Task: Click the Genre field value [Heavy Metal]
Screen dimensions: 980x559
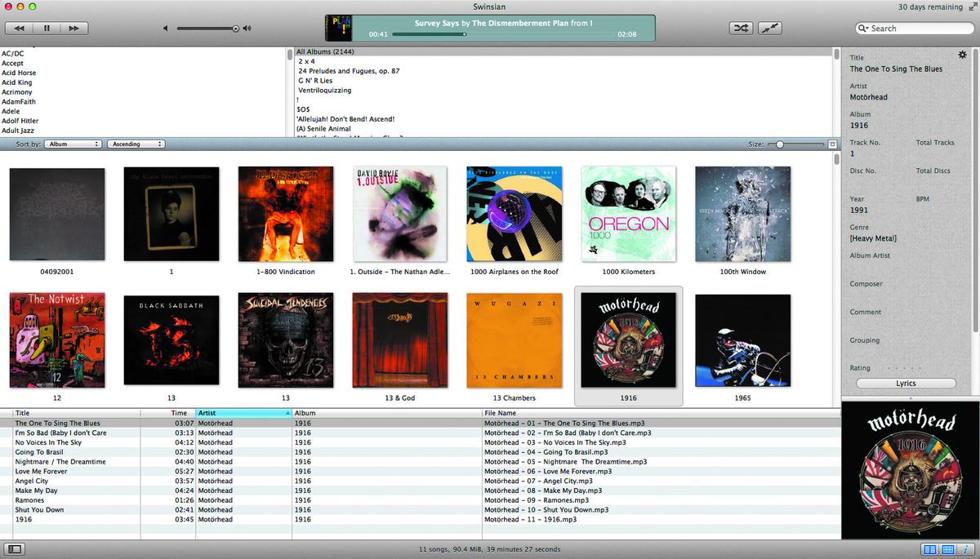Action: click(x=873, y=238)
